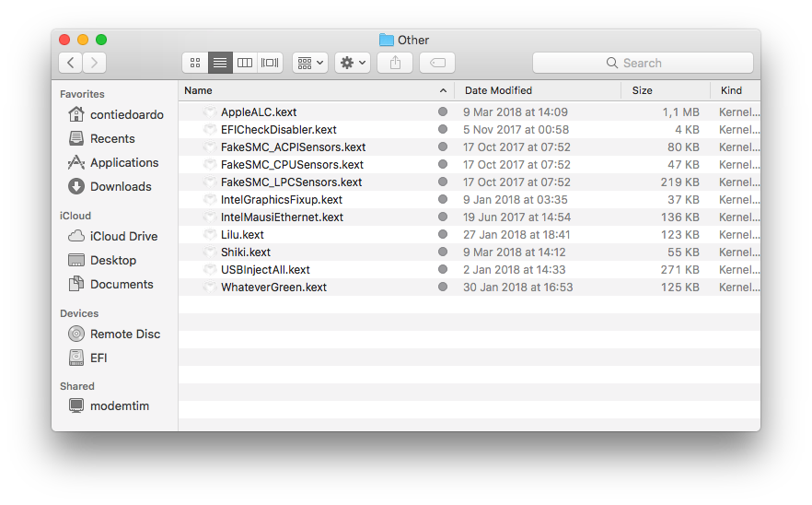812x505 pixels.
Task: Select the EFICheckDisabler.kext file
Action: (279, 130)
